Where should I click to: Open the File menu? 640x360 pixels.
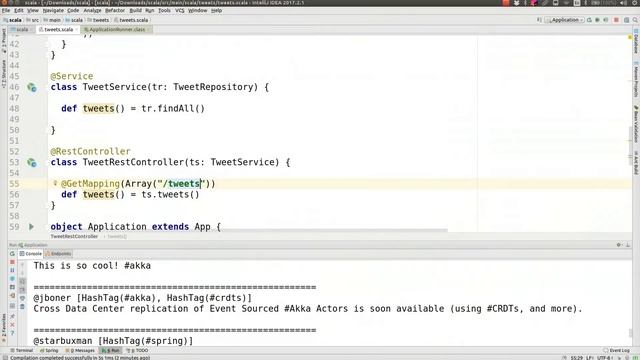6,11
